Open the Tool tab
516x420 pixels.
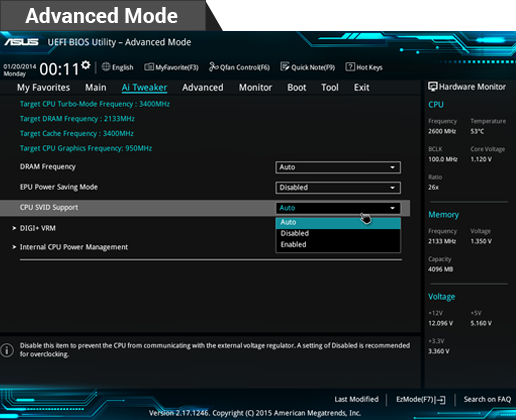click(x=330, y=88)
